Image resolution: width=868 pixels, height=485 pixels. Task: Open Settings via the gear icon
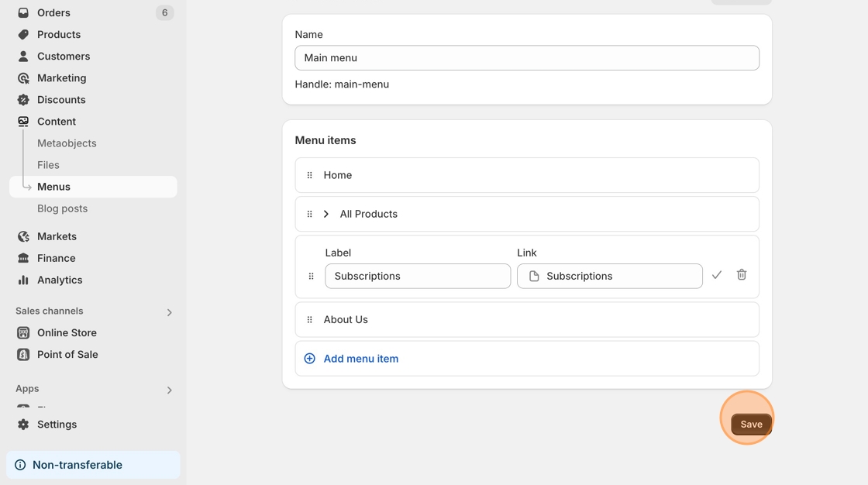pyautogui.click(x=23, y=425)
